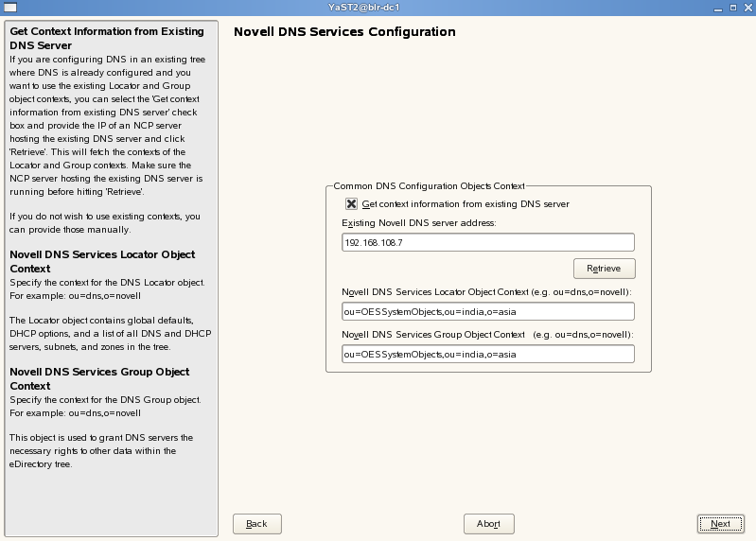The width and height of the screenshot is (756, 541).
Task: Click the 'Common DNS Configuration Objects Context' frame title
Action: [x=428, y=186]
